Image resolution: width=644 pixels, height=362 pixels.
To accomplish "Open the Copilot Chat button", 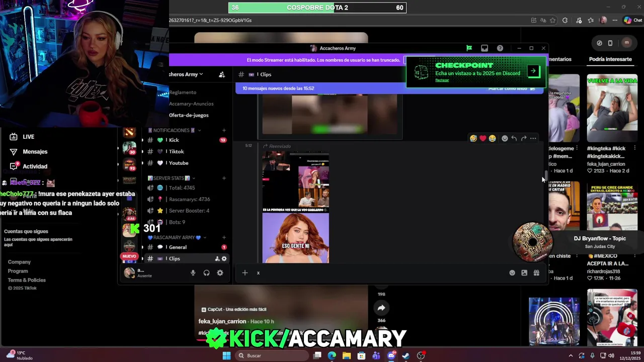I will pyautogui.click(x=633, y=20).
